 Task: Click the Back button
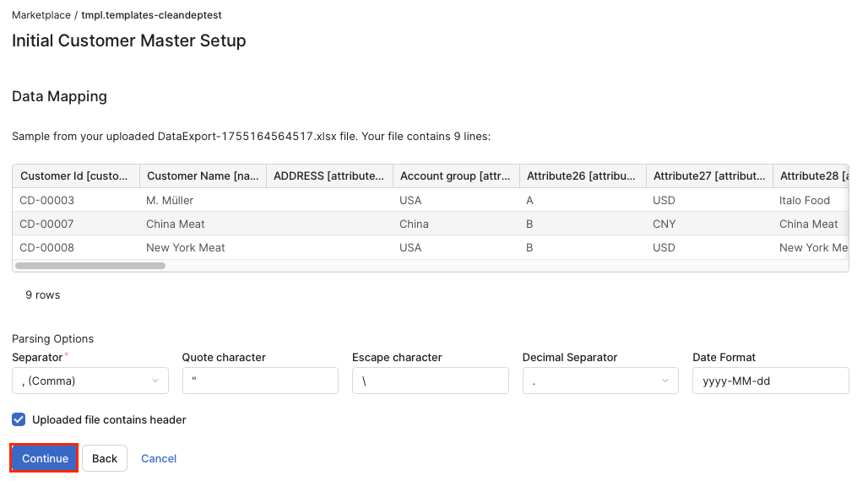click(104, 457)
